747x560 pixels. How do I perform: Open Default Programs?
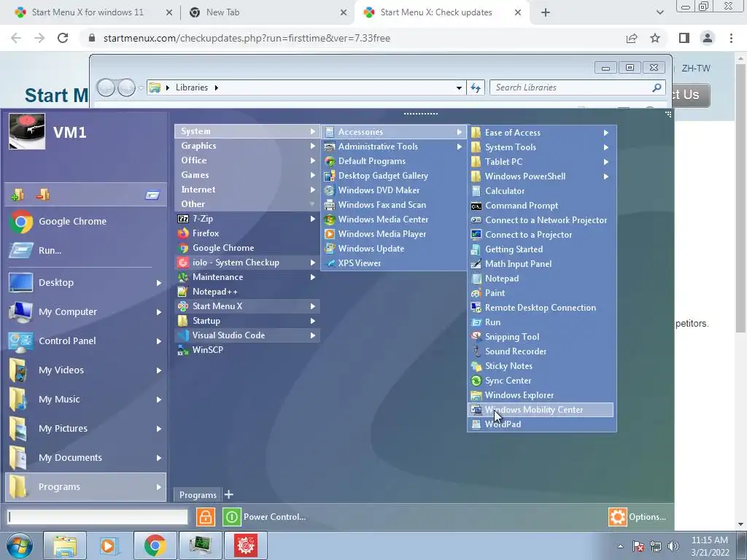[x=393, y=161]
